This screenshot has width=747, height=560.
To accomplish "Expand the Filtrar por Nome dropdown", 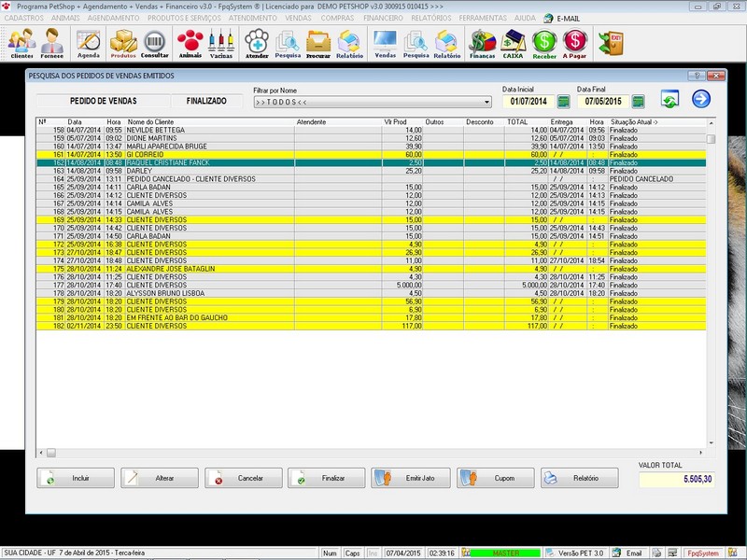I will pyautogui.click(x=486, y=102).
